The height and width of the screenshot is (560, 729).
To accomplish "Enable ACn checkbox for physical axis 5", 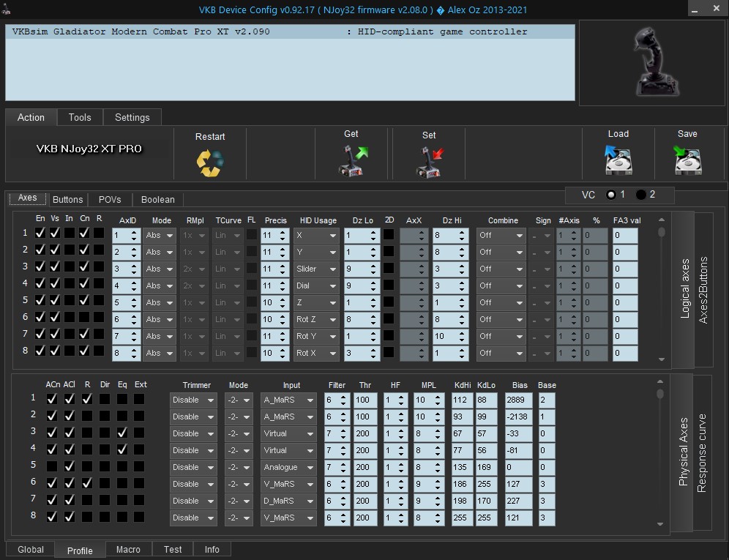I will [52, 466].
